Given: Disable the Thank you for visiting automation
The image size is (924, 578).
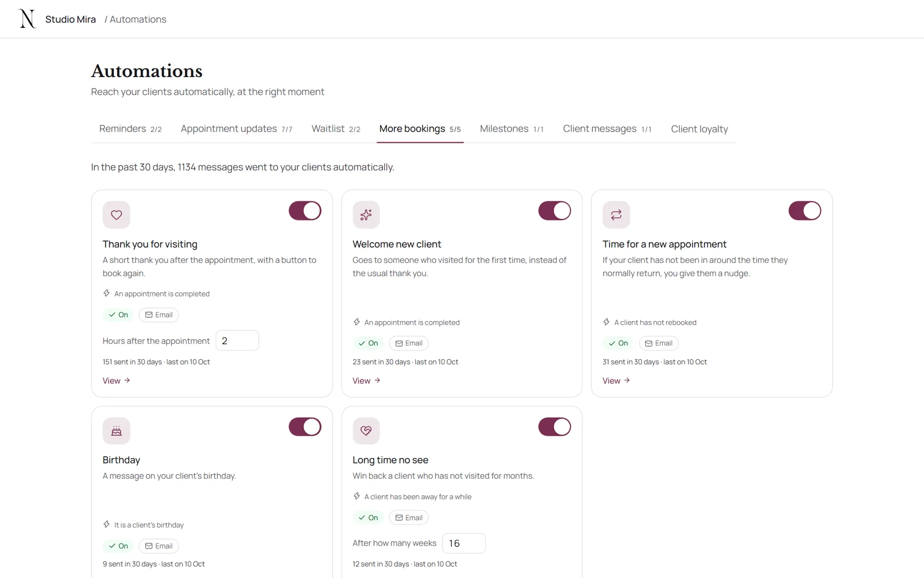Looking at the screenshot, I should point(305,211).
